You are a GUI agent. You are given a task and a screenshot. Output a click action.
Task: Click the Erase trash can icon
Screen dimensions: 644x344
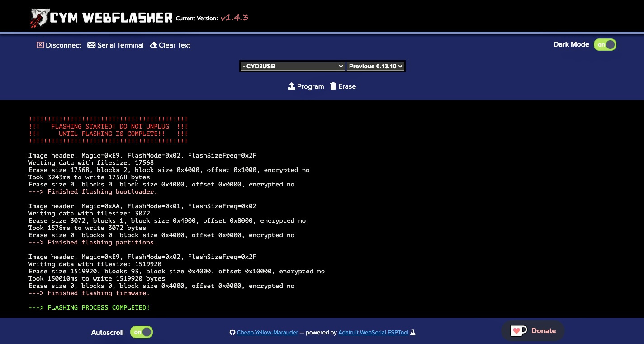point(333,86)
